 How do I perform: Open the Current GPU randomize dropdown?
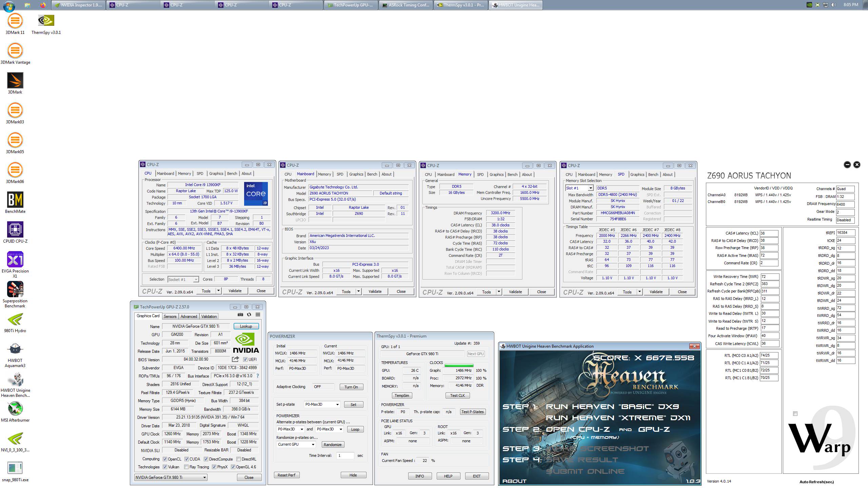296,445
